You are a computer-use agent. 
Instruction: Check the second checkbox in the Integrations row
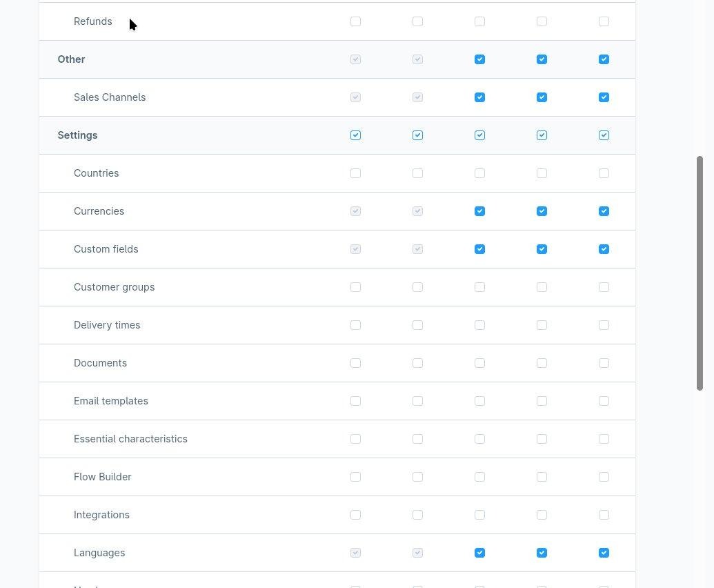click(x=417, y=515)
